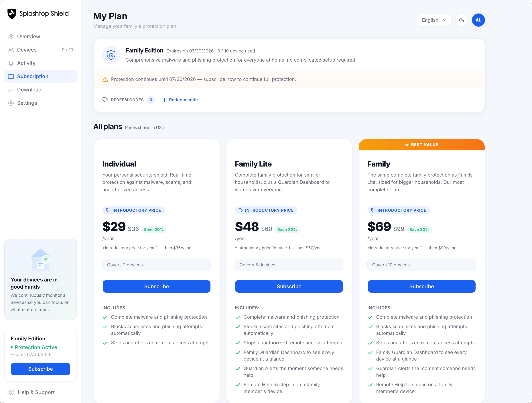This screenshot has height=403, width=532.
Task: Click the Devices people icon
Action: (11, 50)
